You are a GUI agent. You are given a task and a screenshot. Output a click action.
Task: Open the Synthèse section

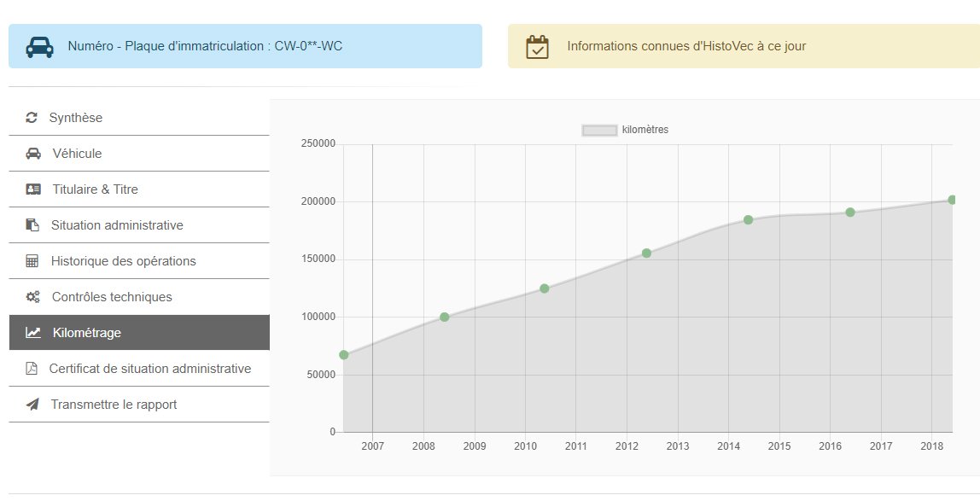pos(139,118)
